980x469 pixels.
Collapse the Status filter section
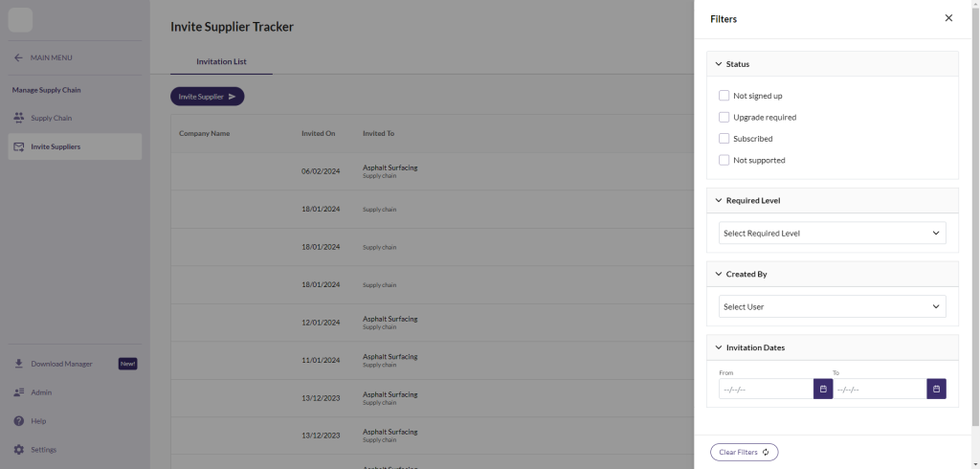click(x=719, y=64)
